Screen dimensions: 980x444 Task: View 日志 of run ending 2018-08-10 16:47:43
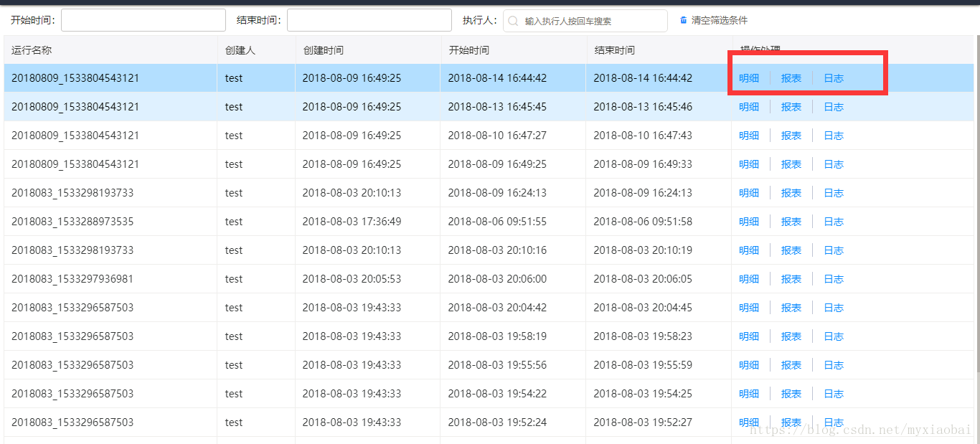pos(834,136)
